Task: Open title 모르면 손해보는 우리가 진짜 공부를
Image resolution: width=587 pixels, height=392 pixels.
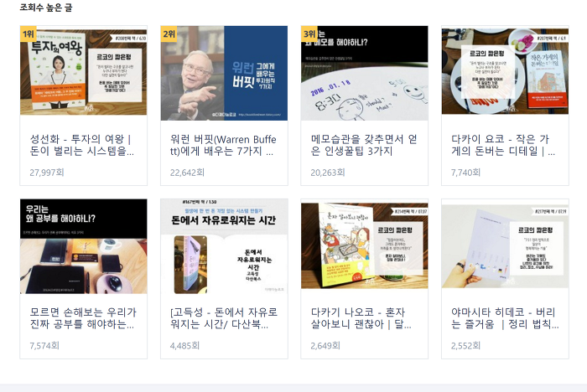Action: click(x=83, y=318)
